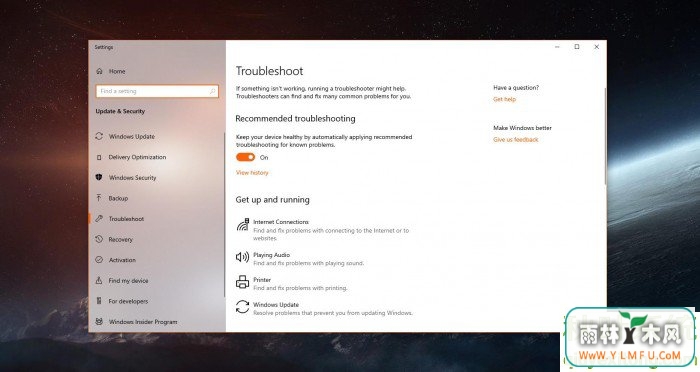
Task: Open the View history link
Action: point(252,172)
